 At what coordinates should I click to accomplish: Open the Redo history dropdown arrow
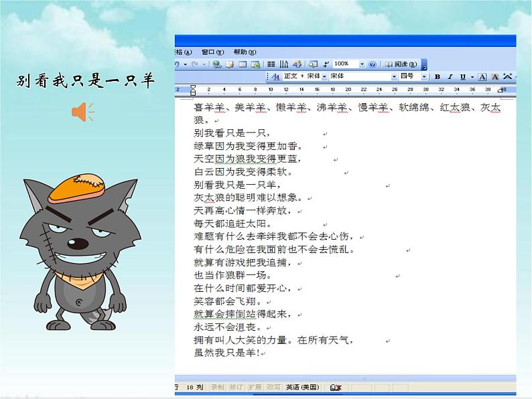coord(204,64)
